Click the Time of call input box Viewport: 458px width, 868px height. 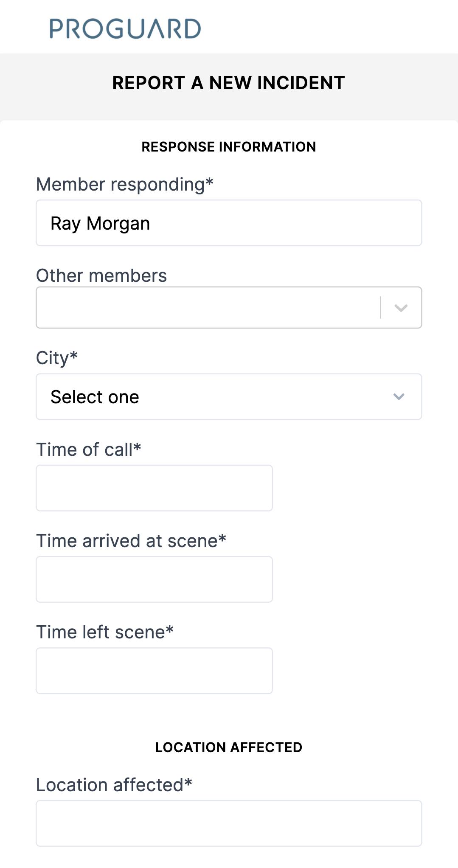[x=154, y=488]
